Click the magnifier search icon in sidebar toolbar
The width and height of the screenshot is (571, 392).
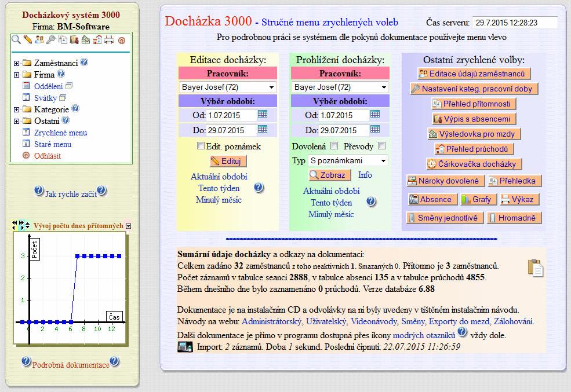[16, 39]
